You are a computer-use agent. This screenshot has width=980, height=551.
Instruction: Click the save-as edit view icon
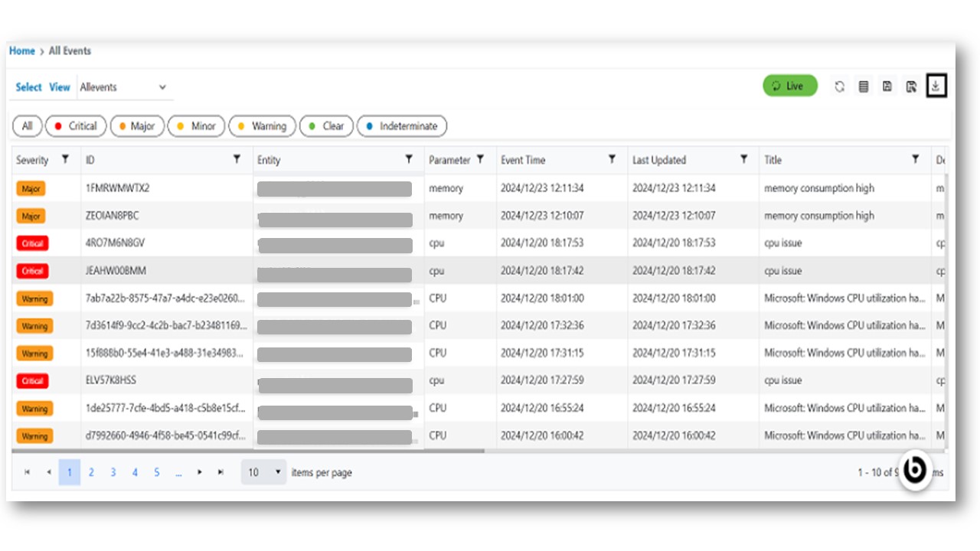(910, 86)
